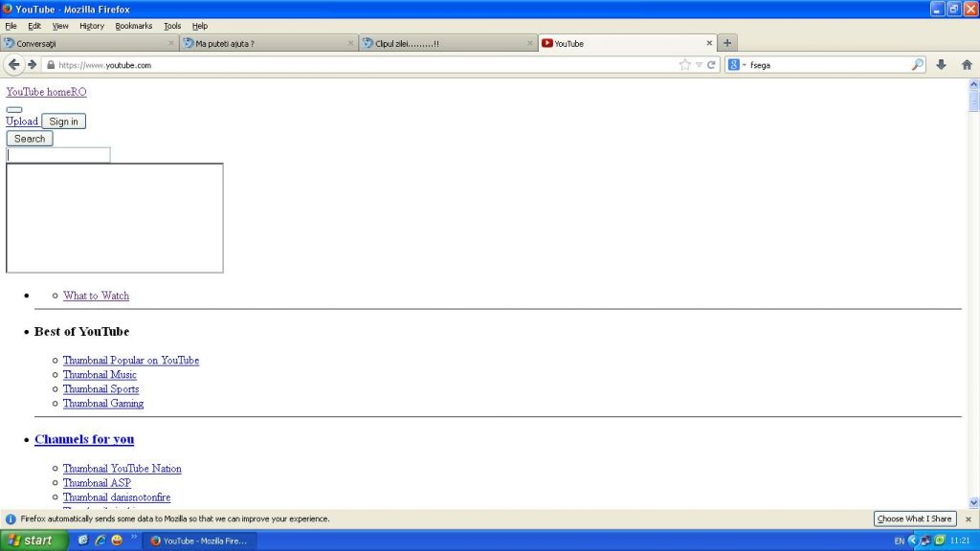This screenshot has height=551, width=980.
Task: Open the Windows Start menu
Action: pyautogui.click(x=33, y=540)
